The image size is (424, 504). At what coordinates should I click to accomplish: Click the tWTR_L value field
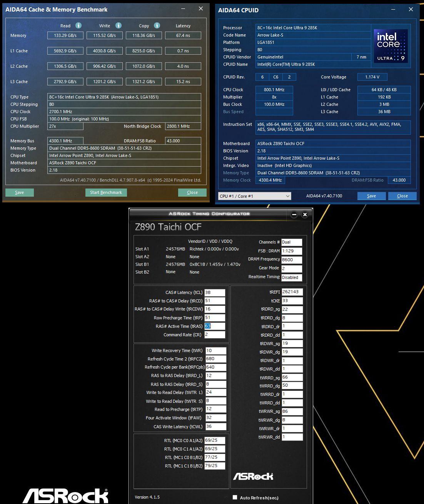click(216, 393)
